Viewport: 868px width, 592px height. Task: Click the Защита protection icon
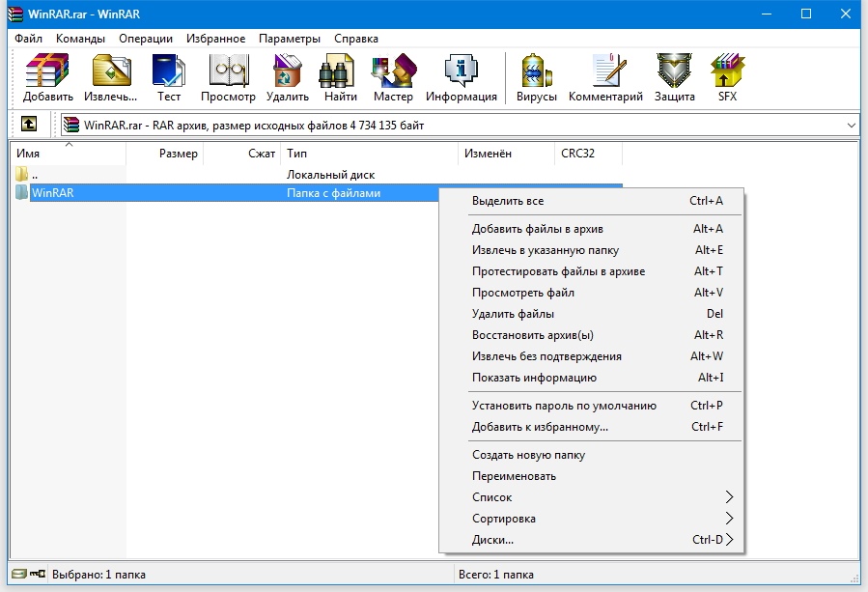coord(674,77)
